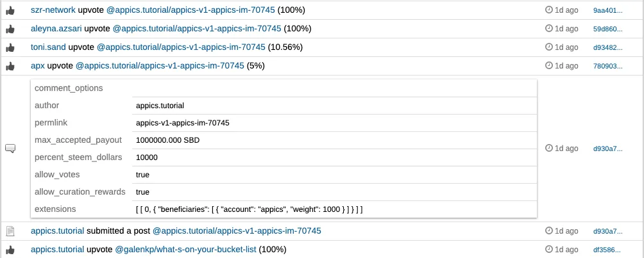Click thumbs-up icon beside szr-network upvote
This screenshot has height=258, width=644.
pos(10,10)
